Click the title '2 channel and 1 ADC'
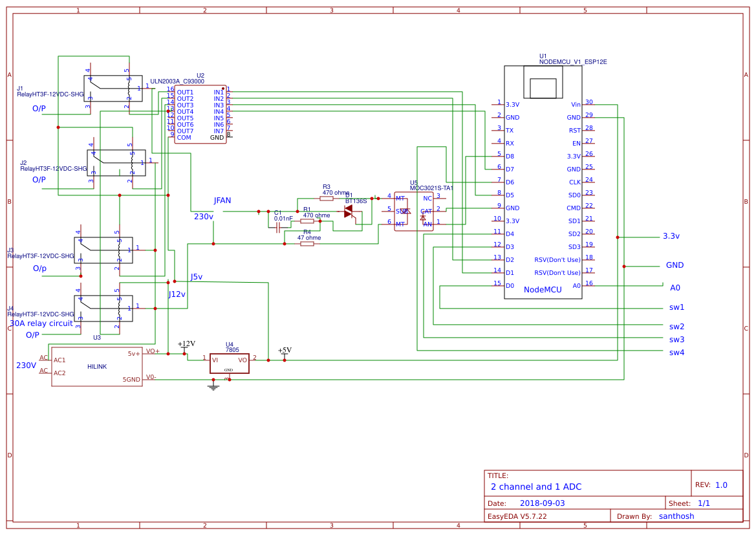 coord(537,486)
